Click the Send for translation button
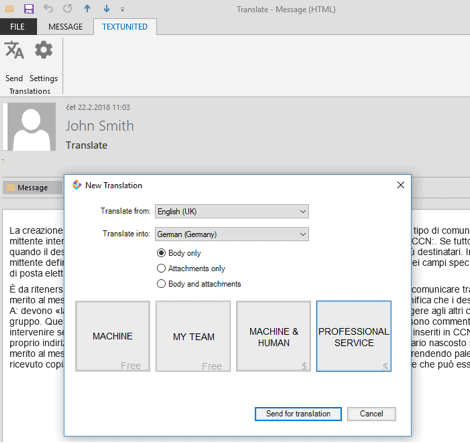 [x=298, y=414]
